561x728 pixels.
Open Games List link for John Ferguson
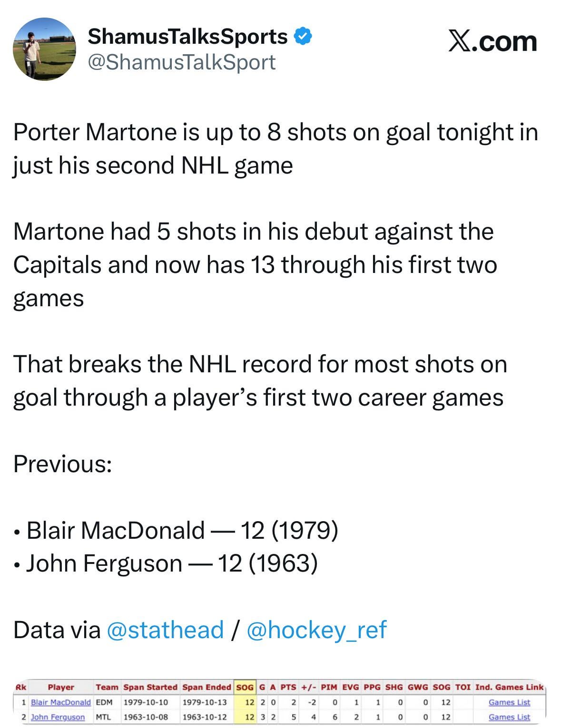[509, 717]
